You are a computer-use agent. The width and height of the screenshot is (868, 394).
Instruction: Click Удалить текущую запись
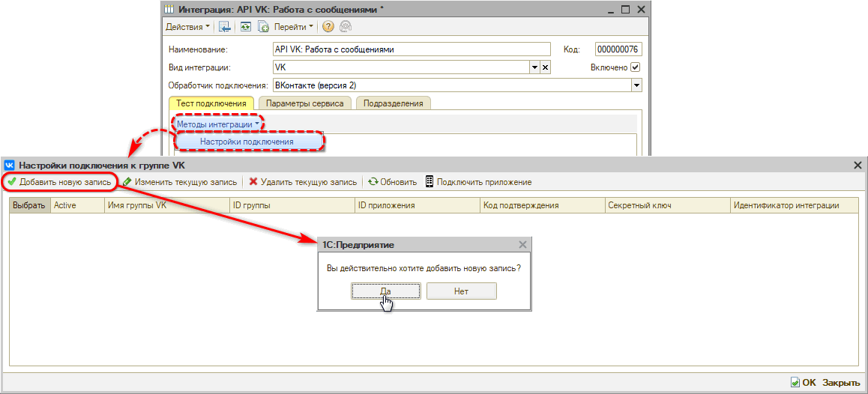click(x=302, y=182)
